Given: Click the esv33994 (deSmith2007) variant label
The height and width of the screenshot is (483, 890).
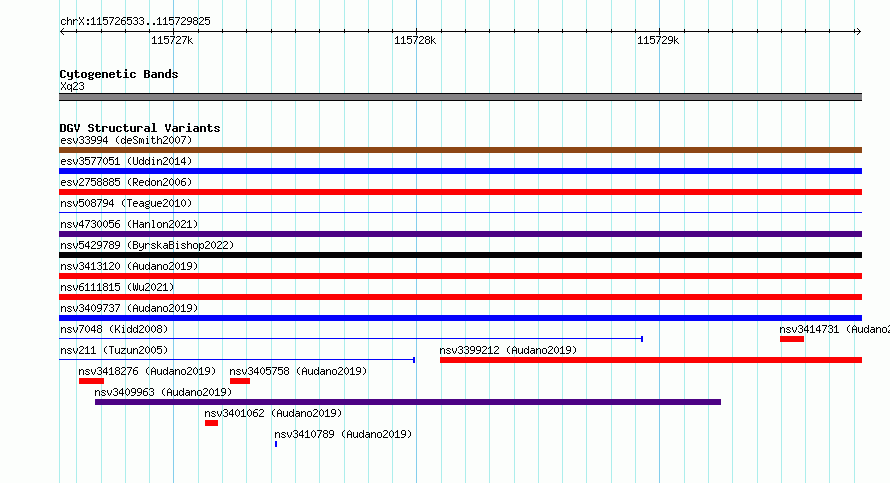Looking at the screenshot, I should tap(126, 140).
